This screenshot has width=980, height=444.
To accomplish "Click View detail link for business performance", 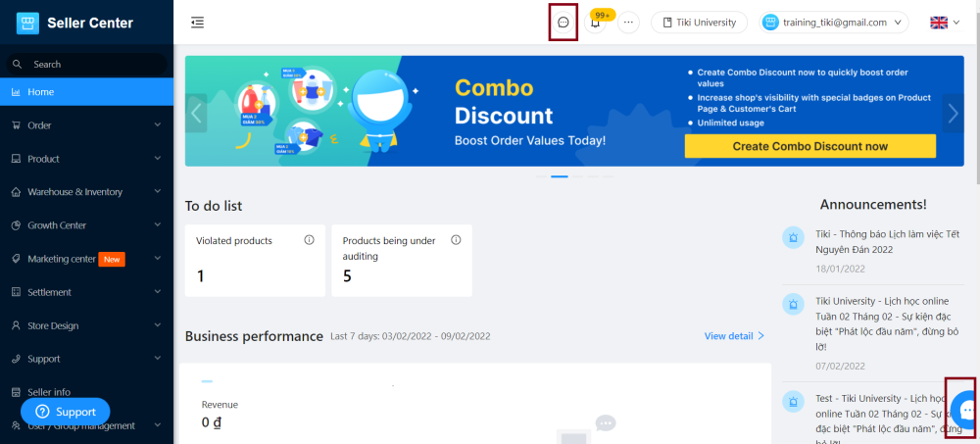I will [734, 336].
